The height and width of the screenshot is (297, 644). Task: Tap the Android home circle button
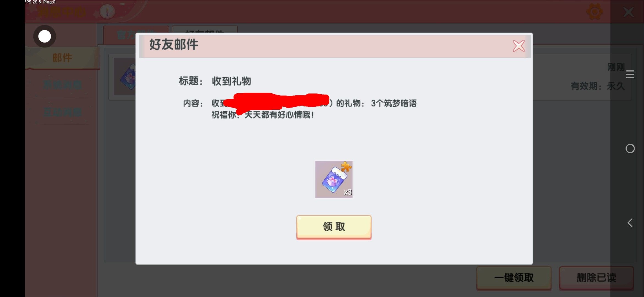630,148
